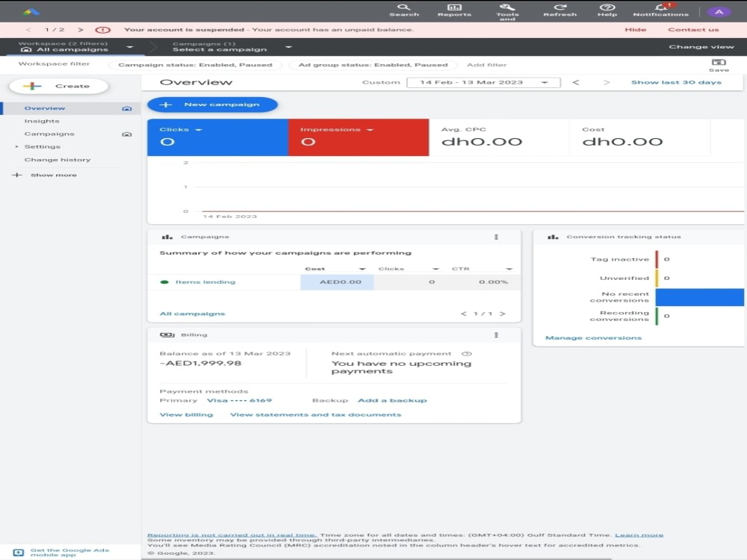Go to previous notification in alert bar
This screenshot has height=560, width=747.
click(x=28, y=30)
